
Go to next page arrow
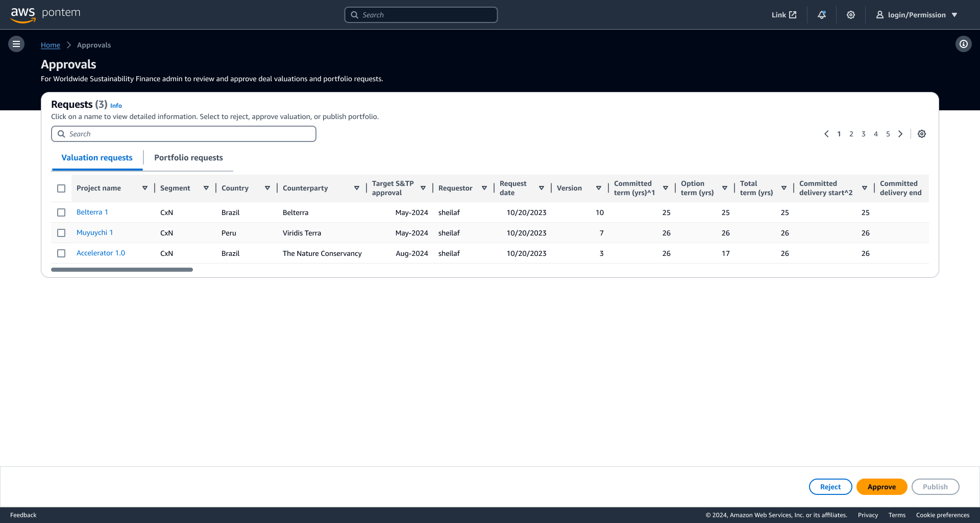click(900, 134)
